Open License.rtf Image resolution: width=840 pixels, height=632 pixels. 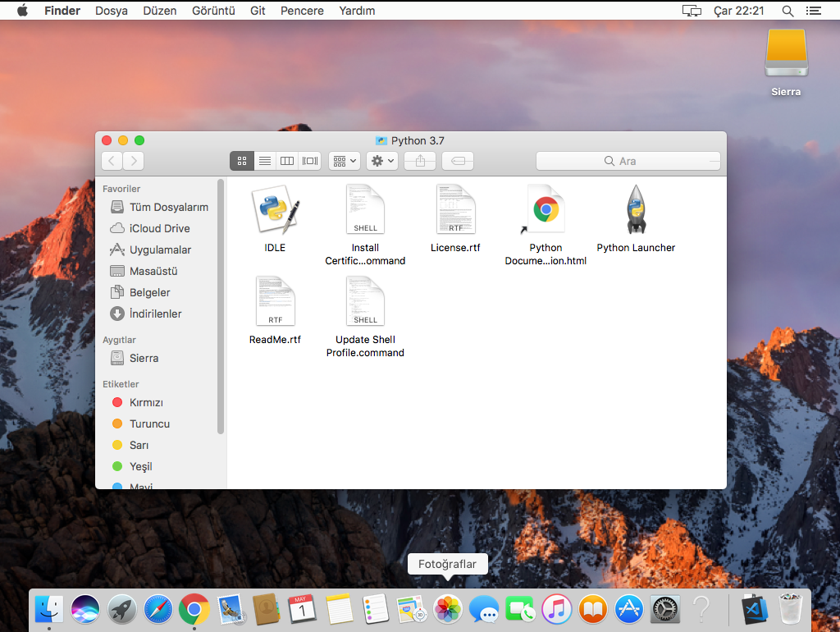coord(455,209)
